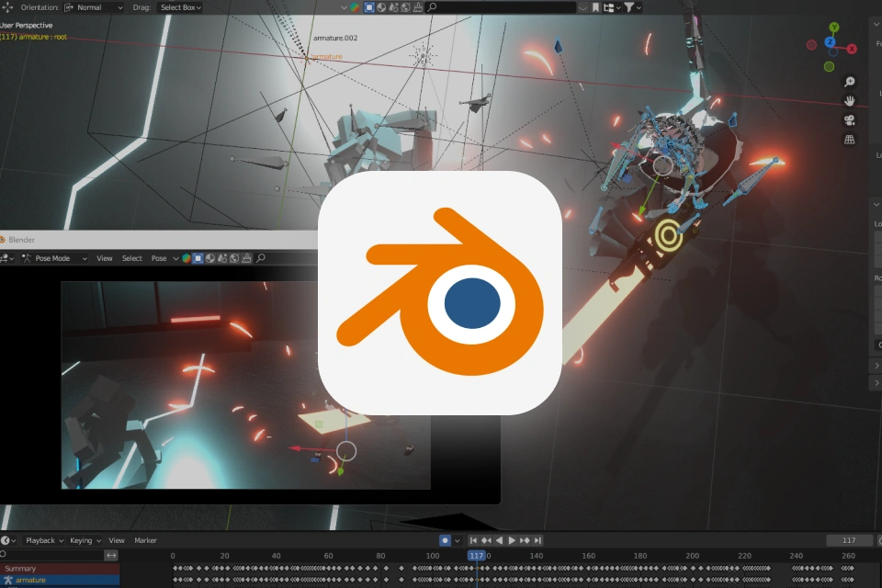Toggle the camera view button
Image resolution: width=882 pixels, height=588 pixels.
point(849,120)
